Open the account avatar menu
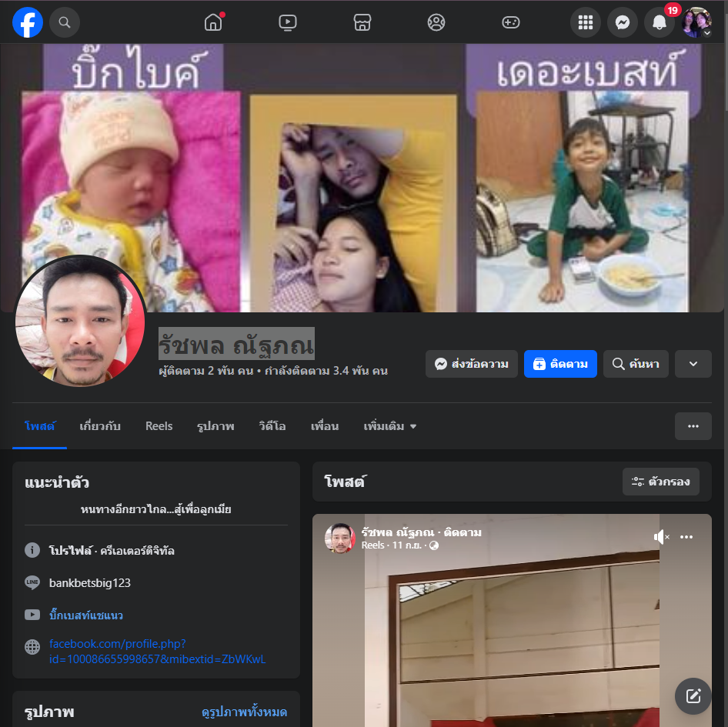 click(697, 22)
